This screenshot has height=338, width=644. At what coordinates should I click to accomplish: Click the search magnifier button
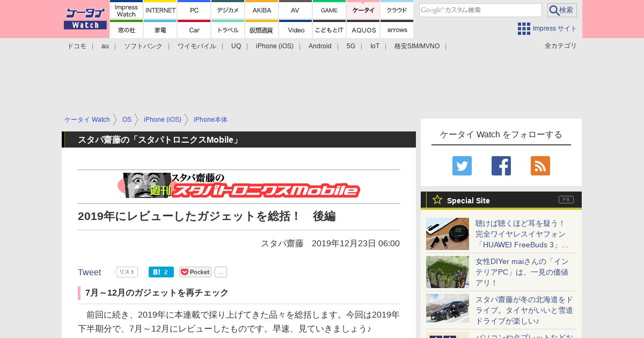pos(562,10)
